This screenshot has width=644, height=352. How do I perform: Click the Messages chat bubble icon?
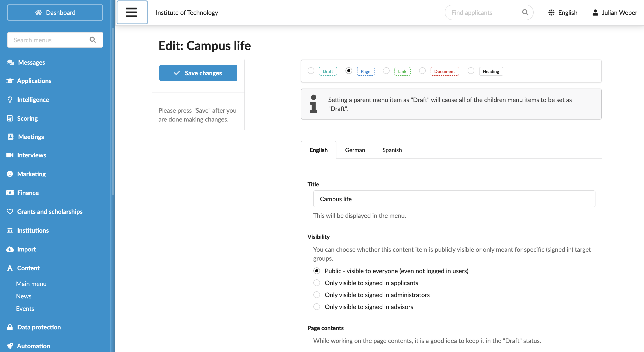coord(10,62)
